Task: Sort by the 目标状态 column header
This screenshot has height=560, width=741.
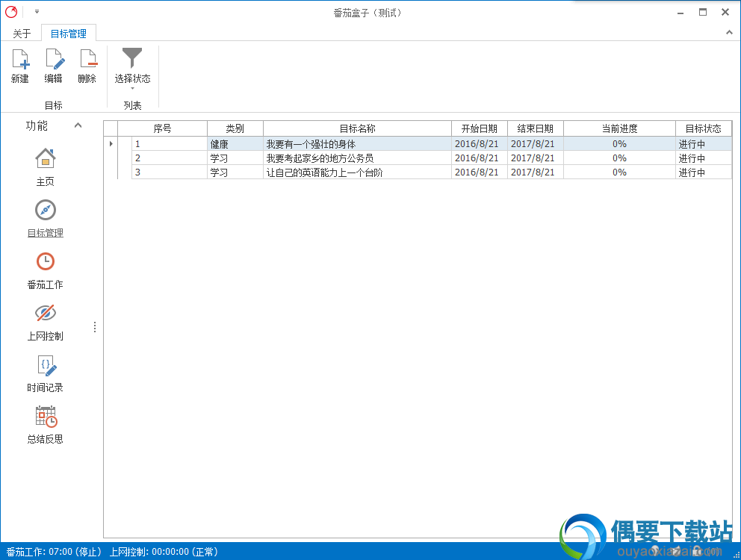Action: pos(704,128)
